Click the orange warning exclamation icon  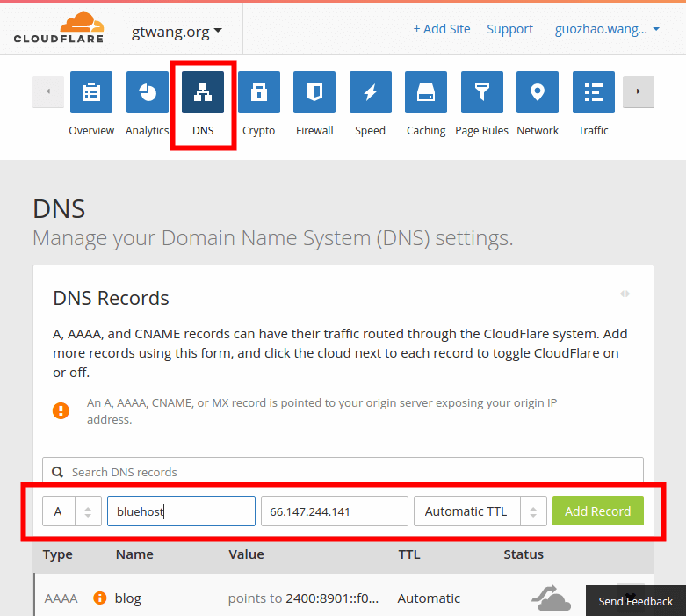(61, 410)
